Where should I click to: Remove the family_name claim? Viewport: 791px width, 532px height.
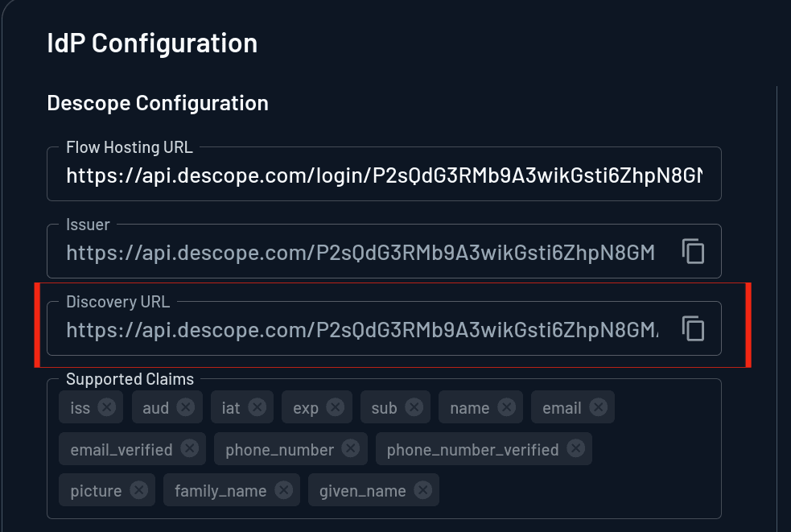click(283, 489)
